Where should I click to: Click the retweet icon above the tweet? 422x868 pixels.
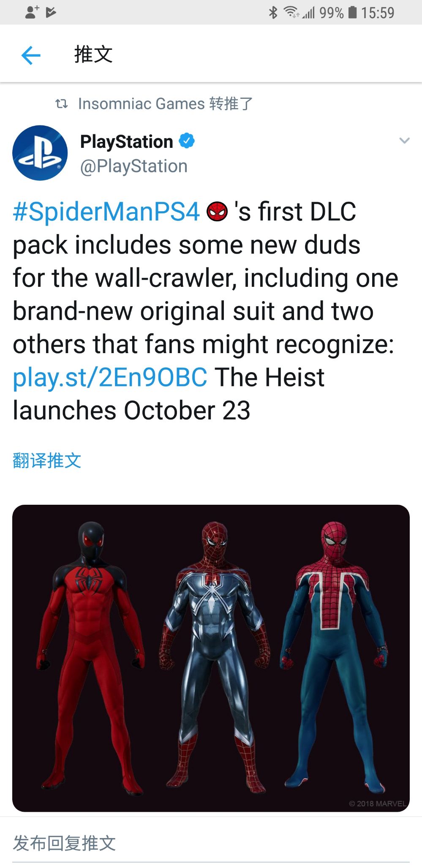pos(62,103)
